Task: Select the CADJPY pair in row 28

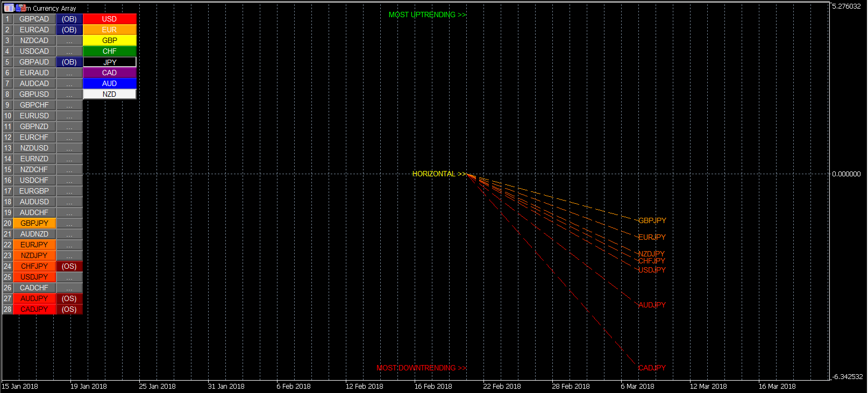Action: [34, 309]
